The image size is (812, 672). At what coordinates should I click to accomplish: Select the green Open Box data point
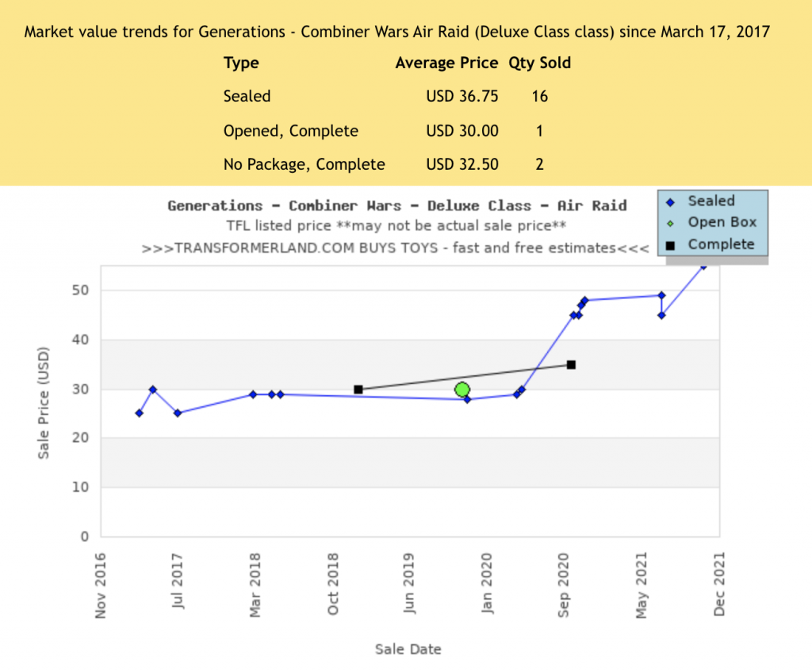click(462, 390)
